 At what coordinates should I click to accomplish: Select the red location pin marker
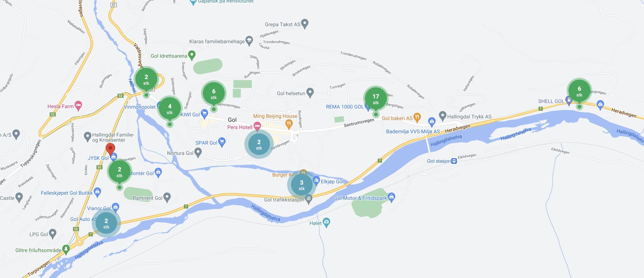110,149
